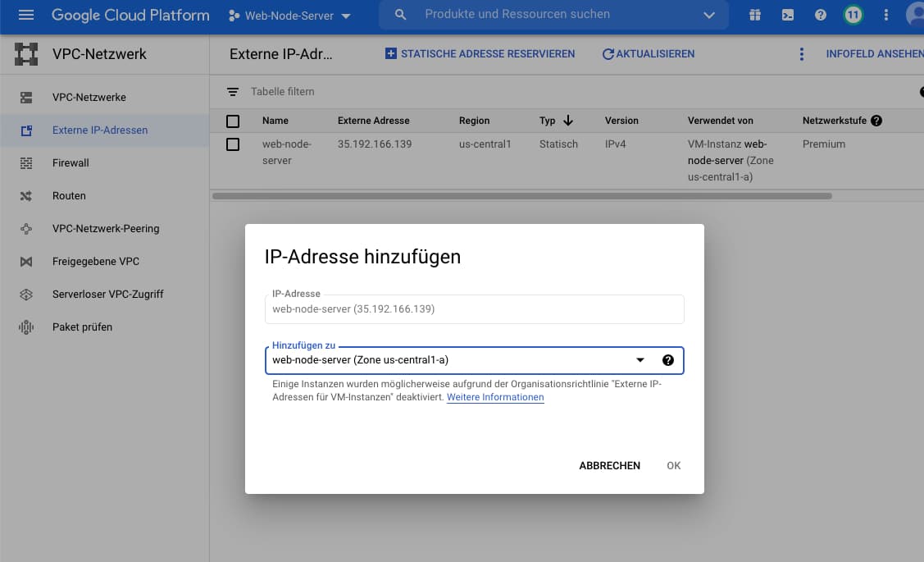Click the help icon beside the Hinzufügen dropdown

[668, 359]
